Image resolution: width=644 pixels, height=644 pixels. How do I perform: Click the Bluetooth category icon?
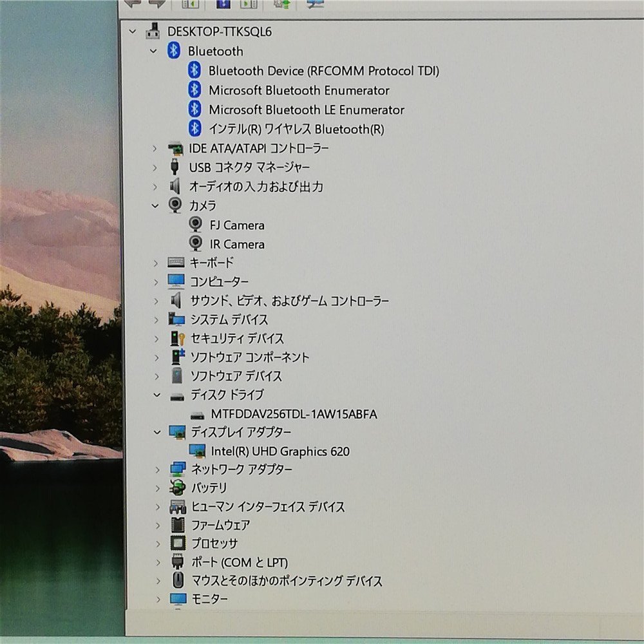(174, 50)
